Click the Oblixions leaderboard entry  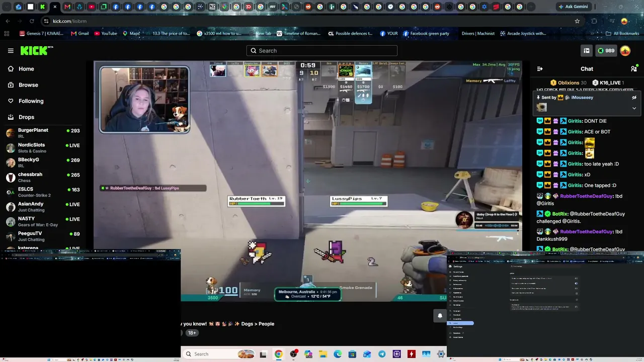point(568,83)
